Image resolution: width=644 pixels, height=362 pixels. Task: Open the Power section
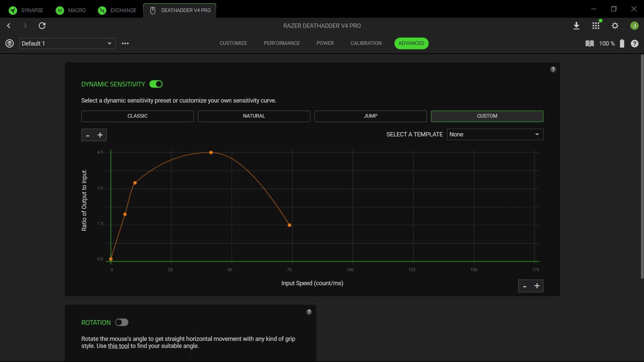click(325, 43)
